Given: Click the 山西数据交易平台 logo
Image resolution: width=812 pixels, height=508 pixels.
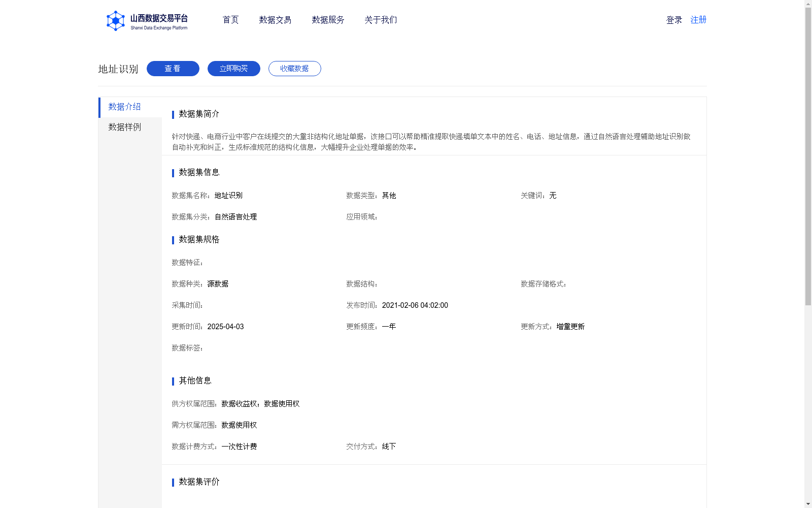Looking at the screenshot, I should click(147, 21).
